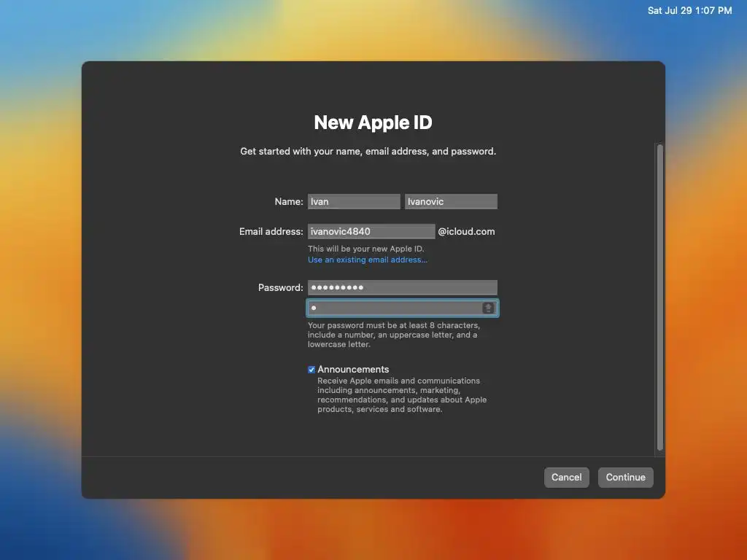Image resolution: width=747 pixels, height=560 pixels.
Task: Open the 'Use an existing email address' link
Action: (x=368, y=260)
